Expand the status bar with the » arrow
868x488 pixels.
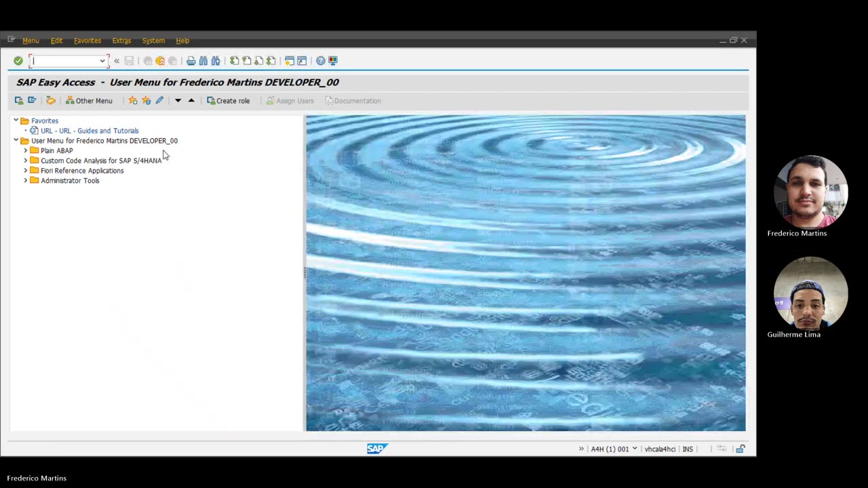pos(581,449)
